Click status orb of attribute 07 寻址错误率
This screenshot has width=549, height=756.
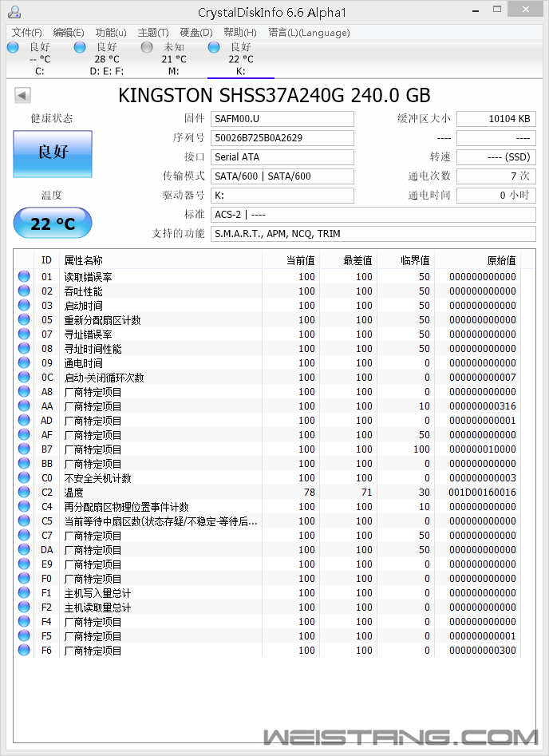[24, 334]
